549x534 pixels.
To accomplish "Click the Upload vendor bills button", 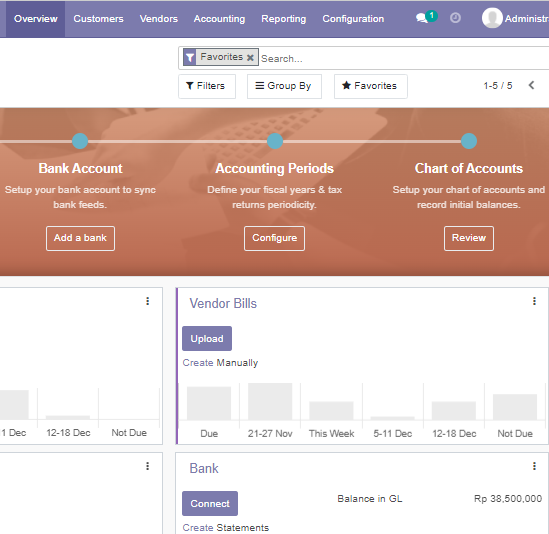I will click(x=207, y=339).
